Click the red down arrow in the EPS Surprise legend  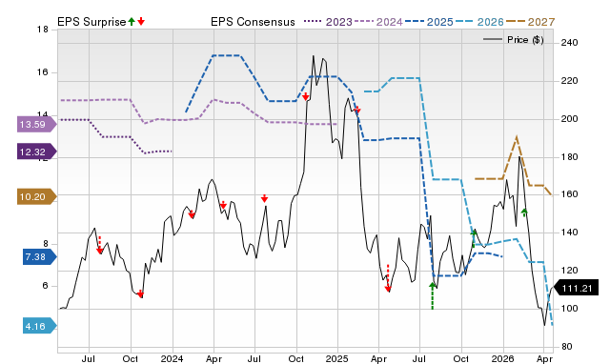(x=141, y=21)
